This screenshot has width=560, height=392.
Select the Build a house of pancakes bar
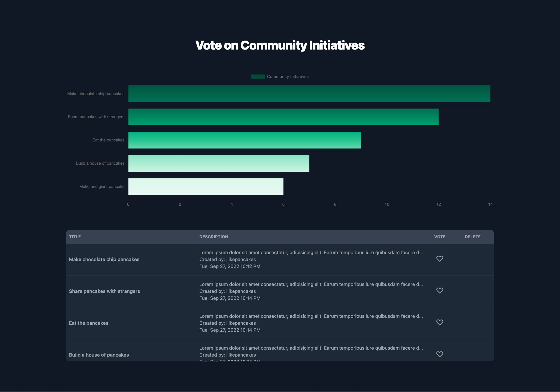tap(219, 163)
